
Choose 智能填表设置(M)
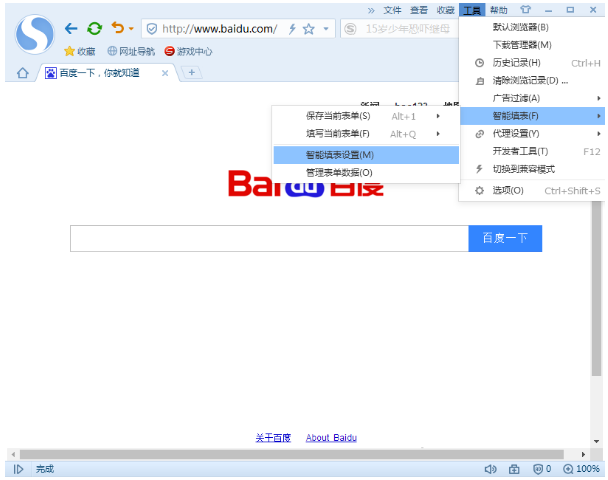click(366, 155)
